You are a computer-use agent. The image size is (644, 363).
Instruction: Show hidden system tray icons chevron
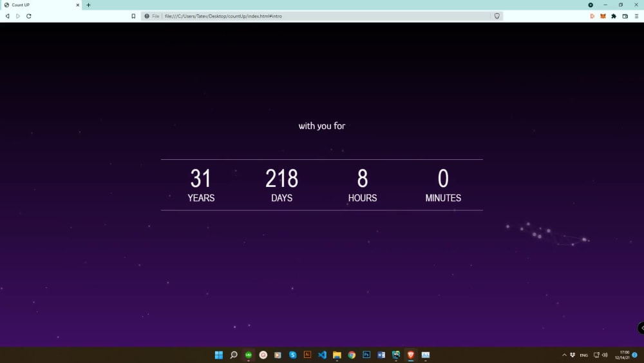click(564, 355)
